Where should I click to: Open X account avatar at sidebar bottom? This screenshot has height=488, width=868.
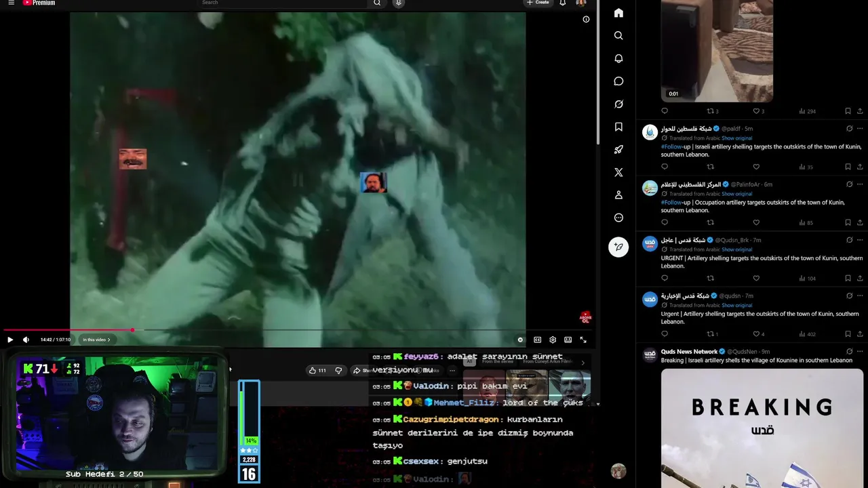[x=618, y=471]
